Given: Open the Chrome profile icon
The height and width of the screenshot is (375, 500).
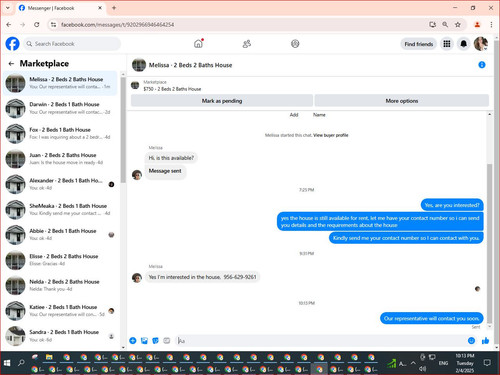Looking at the screenshot, I should point(477,24).
